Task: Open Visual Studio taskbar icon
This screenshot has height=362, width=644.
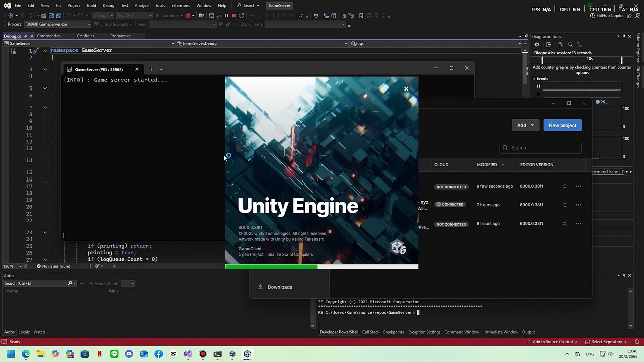Action: pos(188,354)
